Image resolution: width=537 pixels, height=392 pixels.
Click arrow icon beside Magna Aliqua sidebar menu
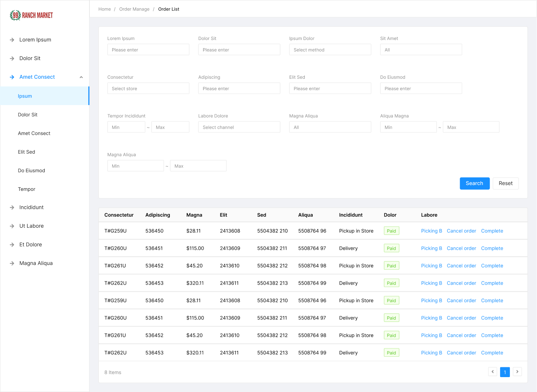[x=12, y=263]
